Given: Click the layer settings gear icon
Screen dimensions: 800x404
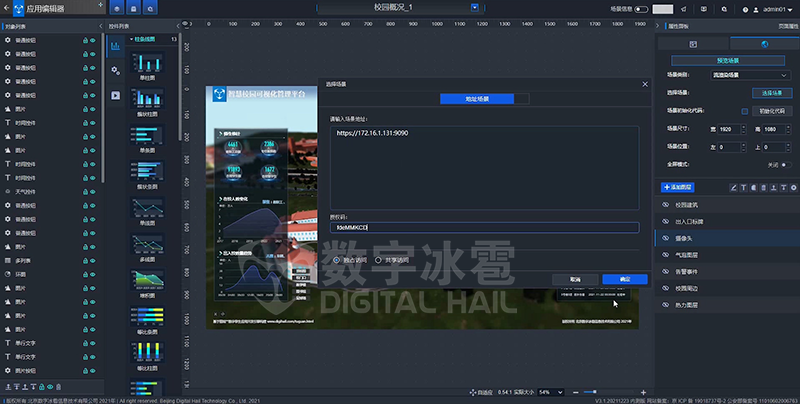Looking at the screenshot, I should pyautogui.click(x=793, y=188).
